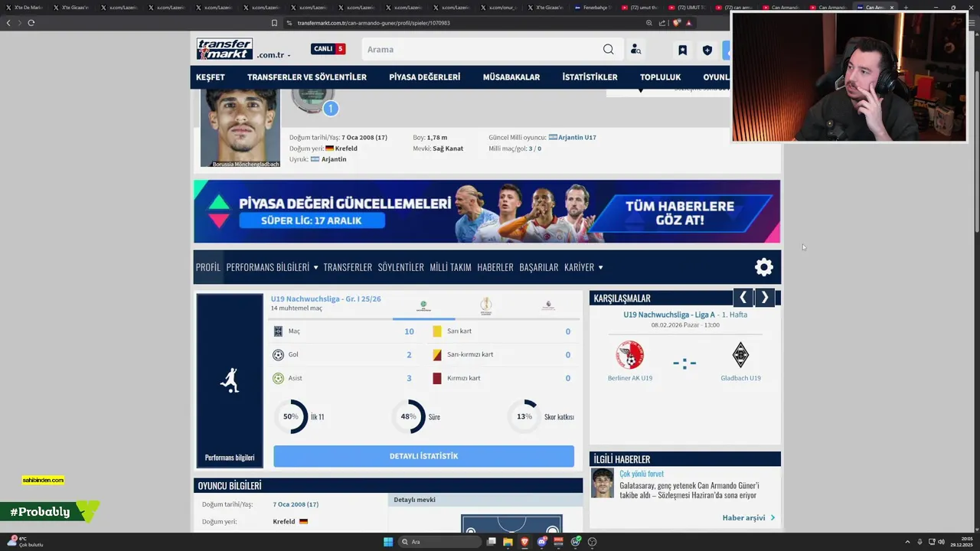Click the 48% Süre progress ring

pyautogui.click(x=408, y=417)
